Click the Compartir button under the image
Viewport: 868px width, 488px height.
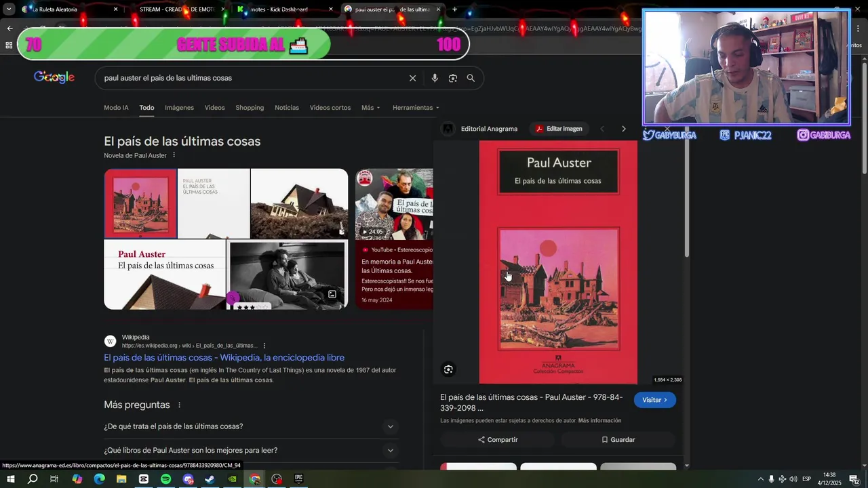tap(498, 440)
